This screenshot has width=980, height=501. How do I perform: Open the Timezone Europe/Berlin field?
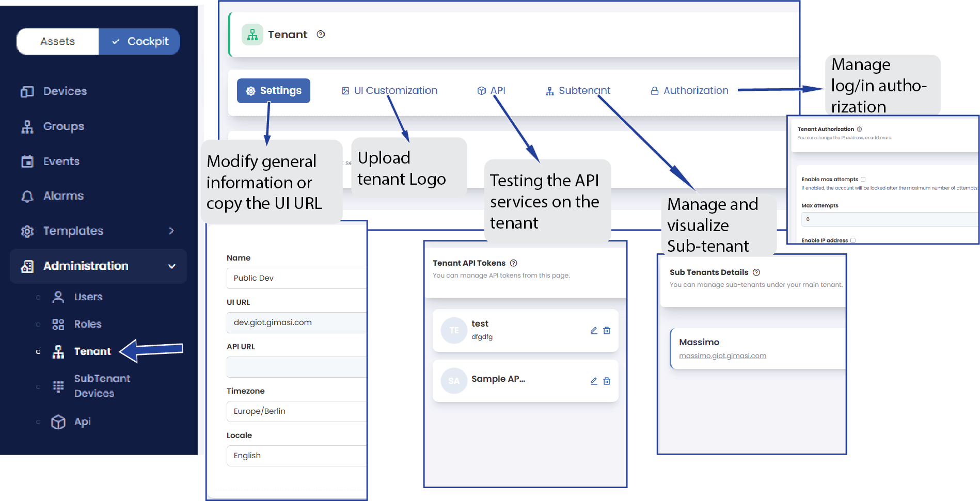pos(296,411)
